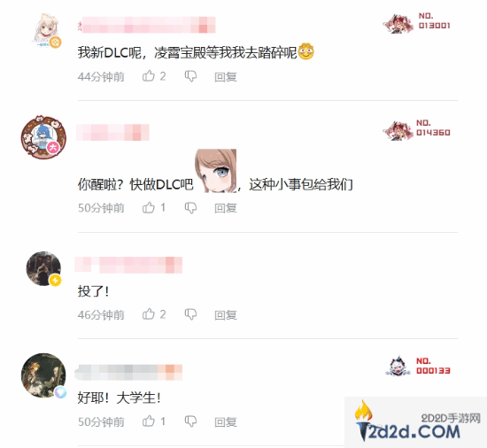
Task: Click the brown-haired girl sticker in comment
Action: [x=215, y=171]
